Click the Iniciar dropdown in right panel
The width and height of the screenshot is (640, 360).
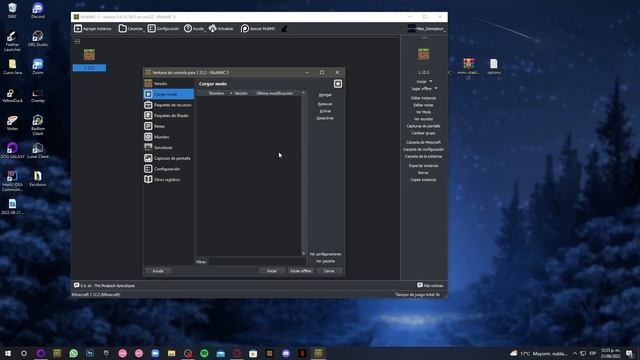coord(424,82)
